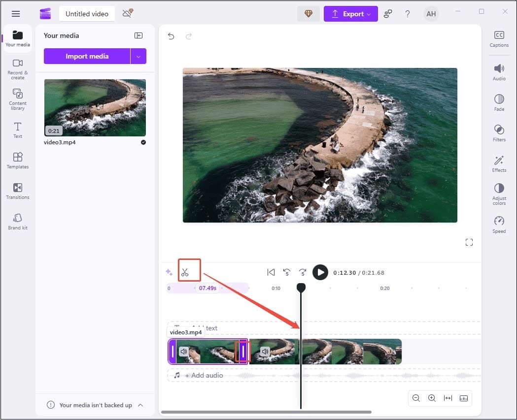
Task: Mute audio on the first timeline clip
Action: (183, 351)
